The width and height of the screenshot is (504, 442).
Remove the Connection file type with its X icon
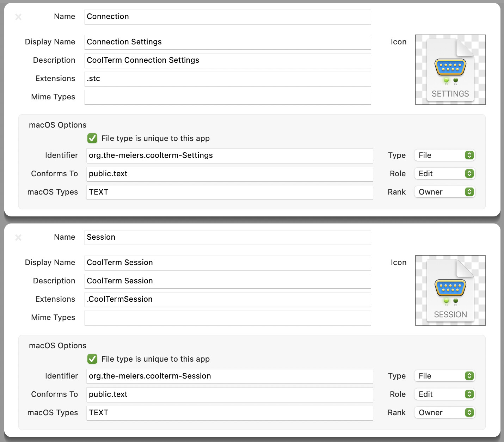pyautogui.click(x=18, y=17)
